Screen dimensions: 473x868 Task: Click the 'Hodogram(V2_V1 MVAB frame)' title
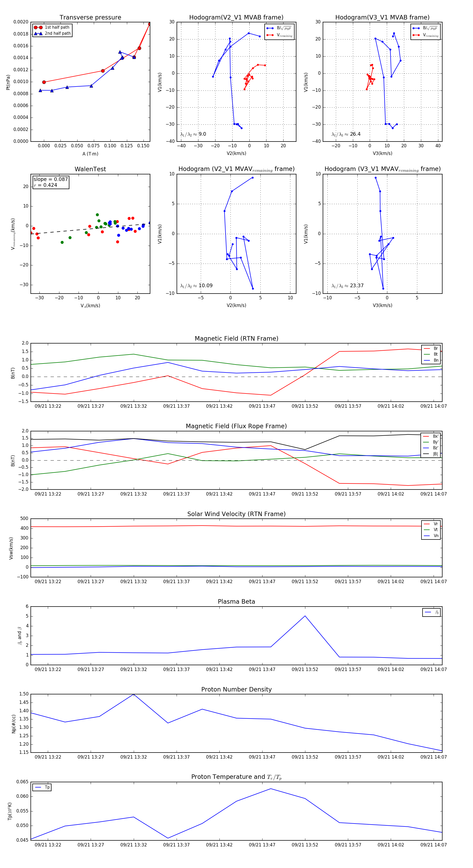(x=236, y=18)
